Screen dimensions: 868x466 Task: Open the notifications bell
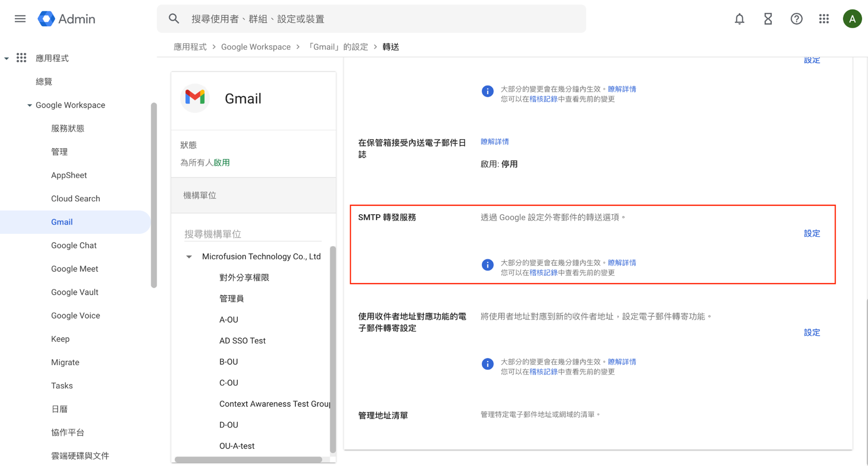739,19
